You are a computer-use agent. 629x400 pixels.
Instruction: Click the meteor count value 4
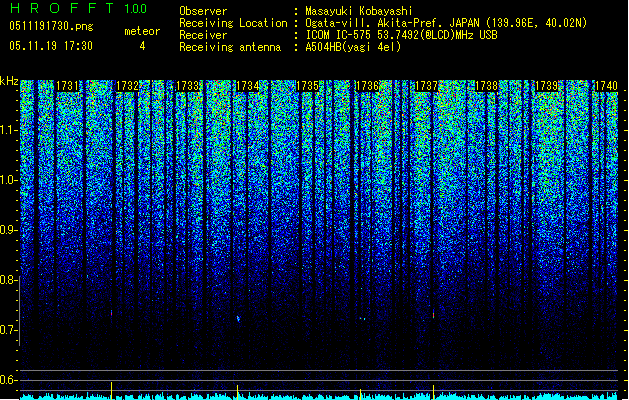coord(142,46)
